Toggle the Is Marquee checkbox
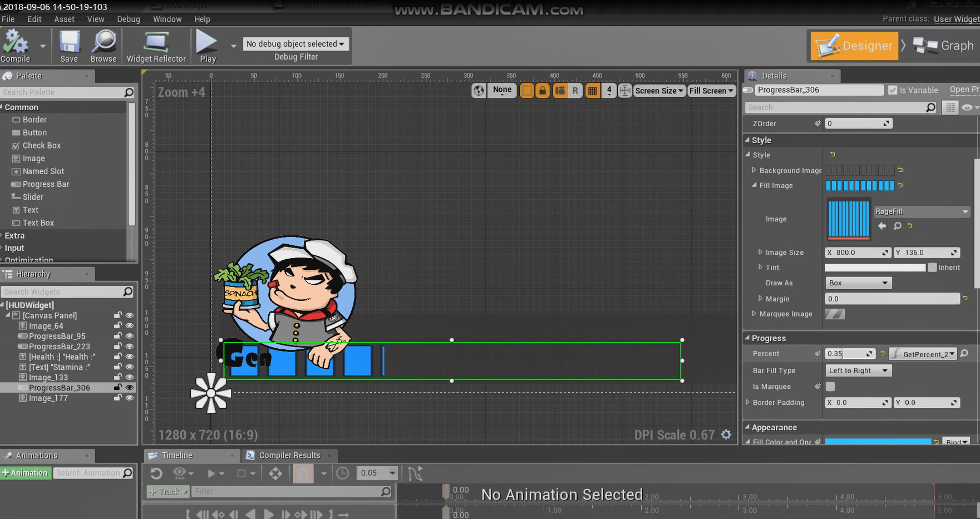Viewport: 980px width, 519px height. [830, 386]
